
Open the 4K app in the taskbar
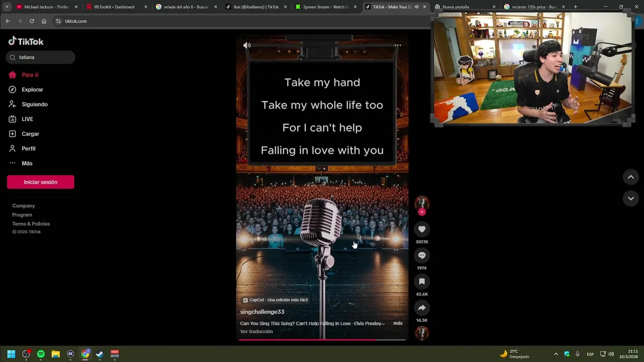[x=70, y=354]
